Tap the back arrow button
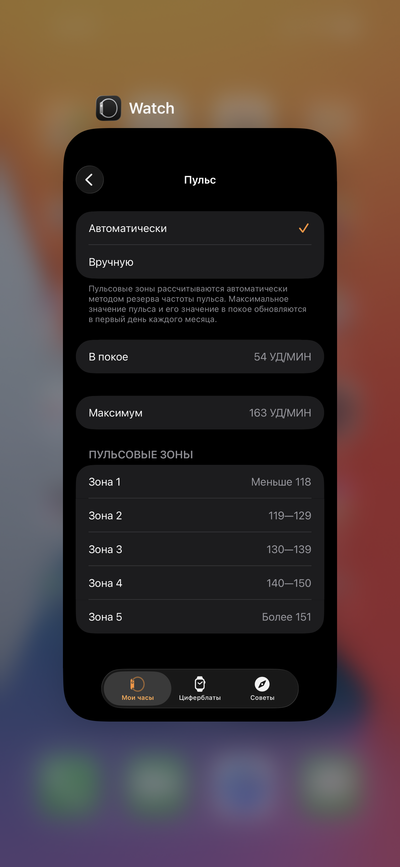 tap(90, 180)
